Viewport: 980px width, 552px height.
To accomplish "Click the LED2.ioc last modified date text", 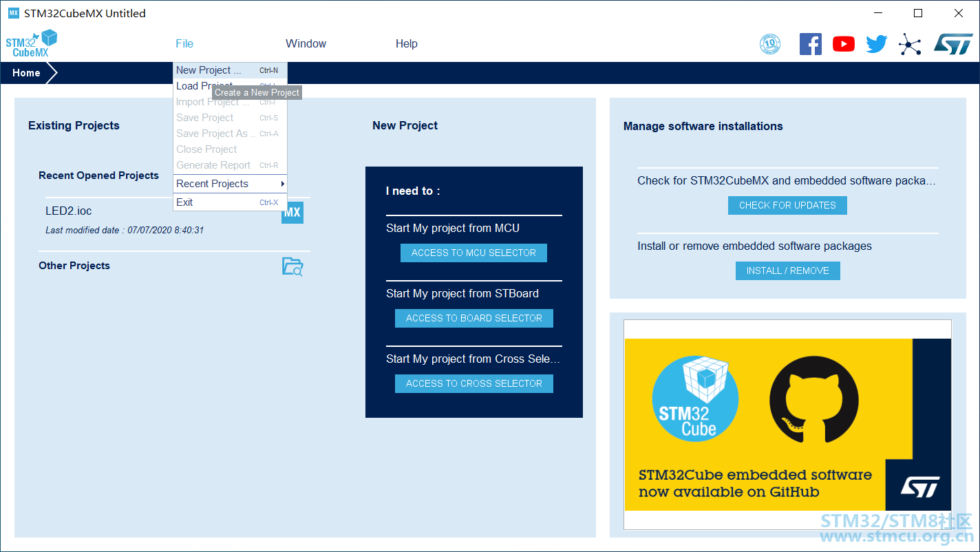I will [125, 230].
